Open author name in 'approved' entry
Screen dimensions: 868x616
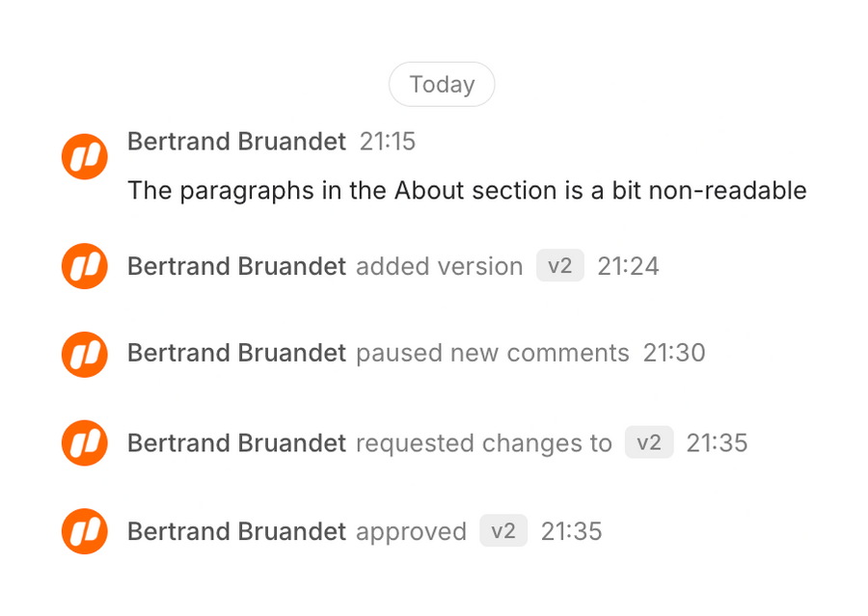236,531
